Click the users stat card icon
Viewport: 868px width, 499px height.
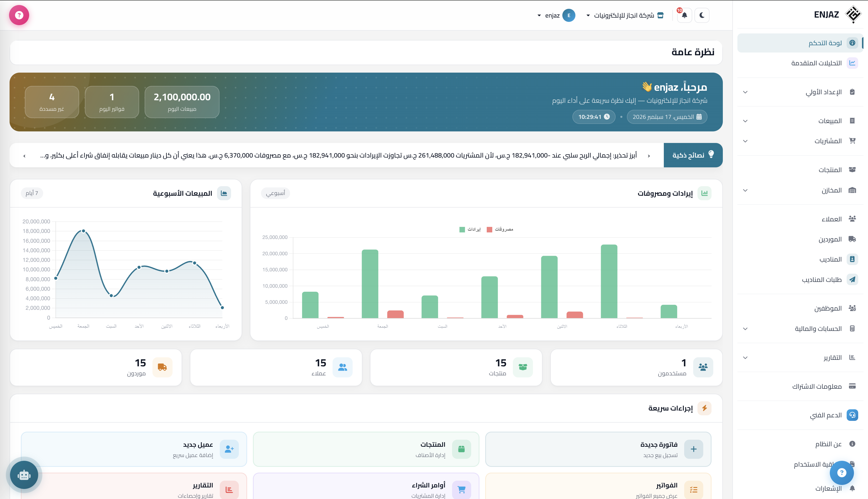pos(703,367)
